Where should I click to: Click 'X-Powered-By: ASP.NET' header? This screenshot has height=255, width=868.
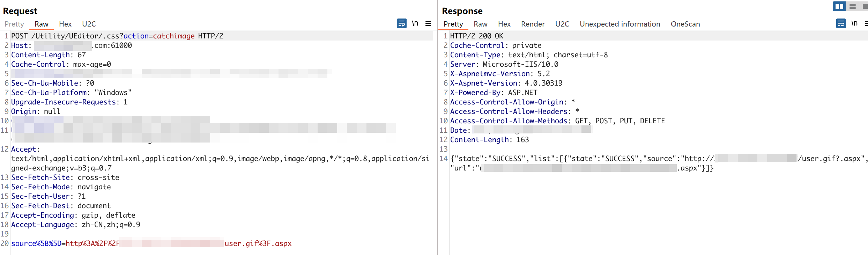pos(494,93)
